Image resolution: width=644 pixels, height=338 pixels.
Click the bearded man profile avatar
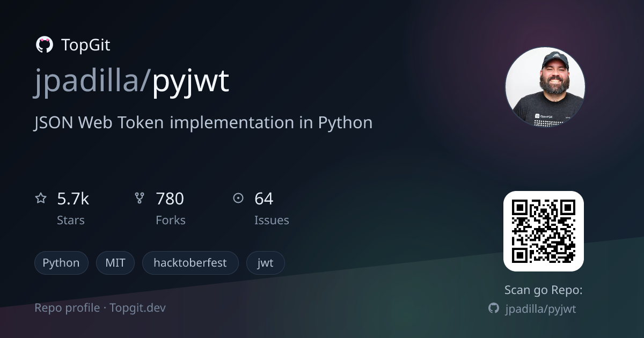coord(545,87)
